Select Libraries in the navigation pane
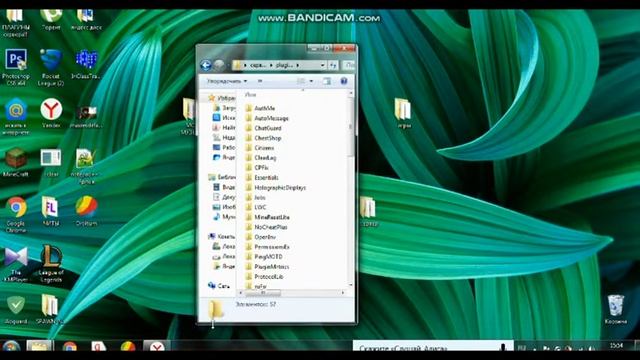 pos(222,177)
